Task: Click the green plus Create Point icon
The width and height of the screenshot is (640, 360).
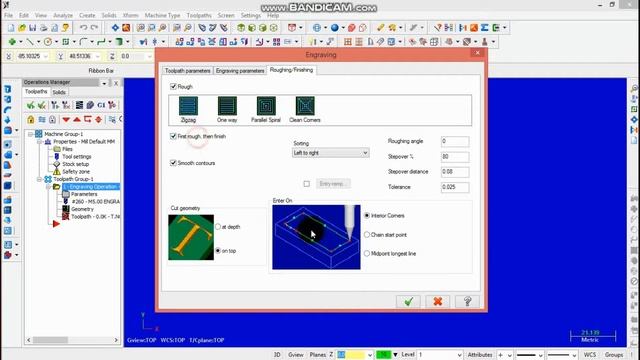Action: [x=12, y=42]
